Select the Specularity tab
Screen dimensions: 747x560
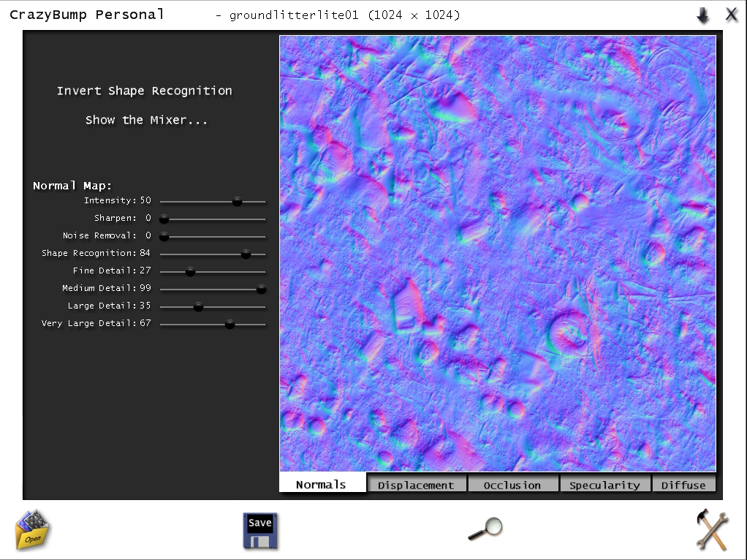(x=604, y=485)
